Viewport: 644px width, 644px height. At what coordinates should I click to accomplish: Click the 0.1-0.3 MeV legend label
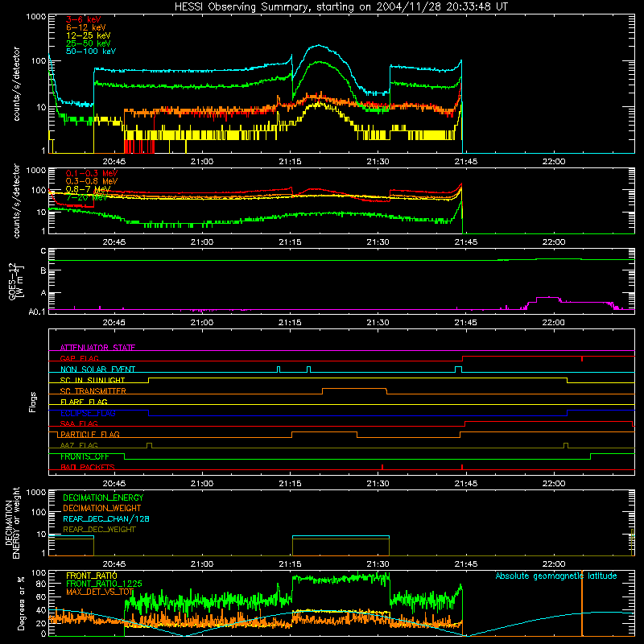[x=92, y=173]
